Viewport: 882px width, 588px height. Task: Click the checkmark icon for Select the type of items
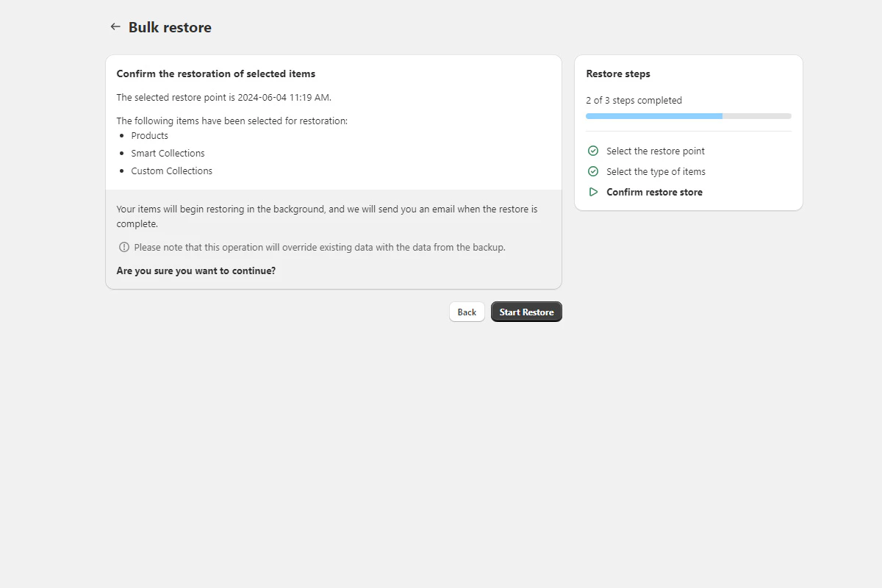(x=592, y=171)
